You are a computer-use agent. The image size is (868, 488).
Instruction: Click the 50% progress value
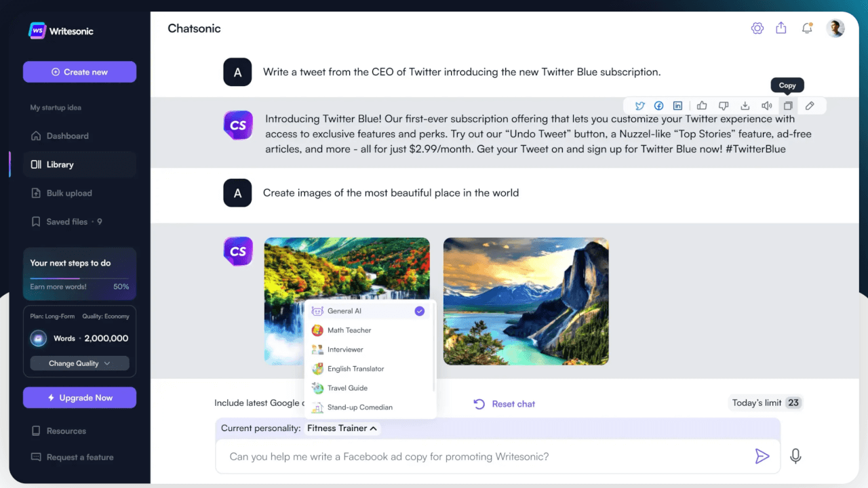[121, 287]
